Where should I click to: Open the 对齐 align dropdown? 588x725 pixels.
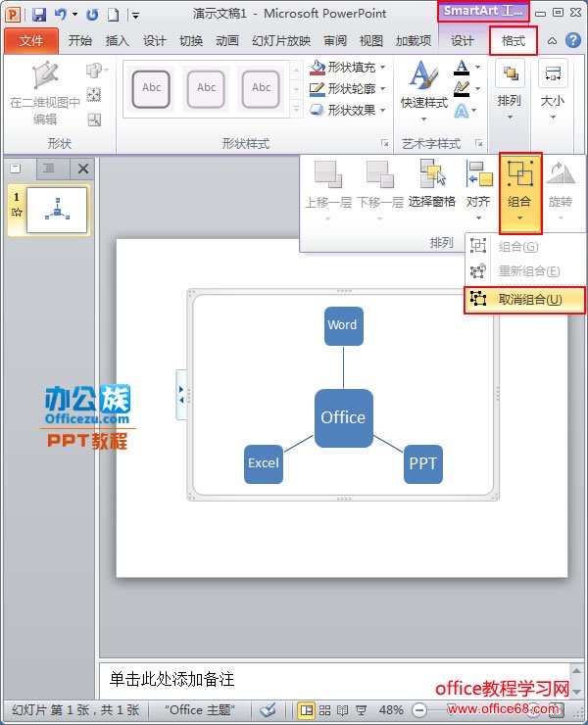[x=478, y=189]
